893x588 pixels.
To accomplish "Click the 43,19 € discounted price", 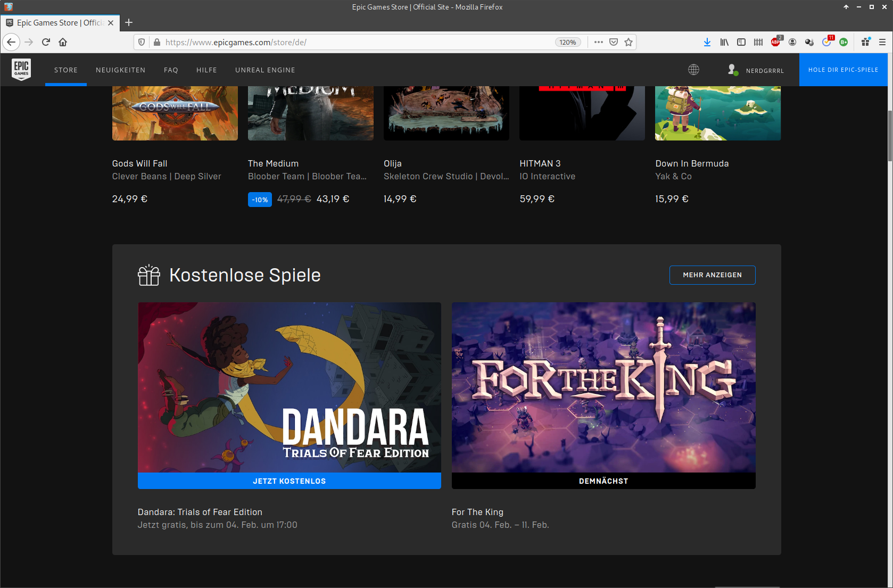I will pos(333,199).
